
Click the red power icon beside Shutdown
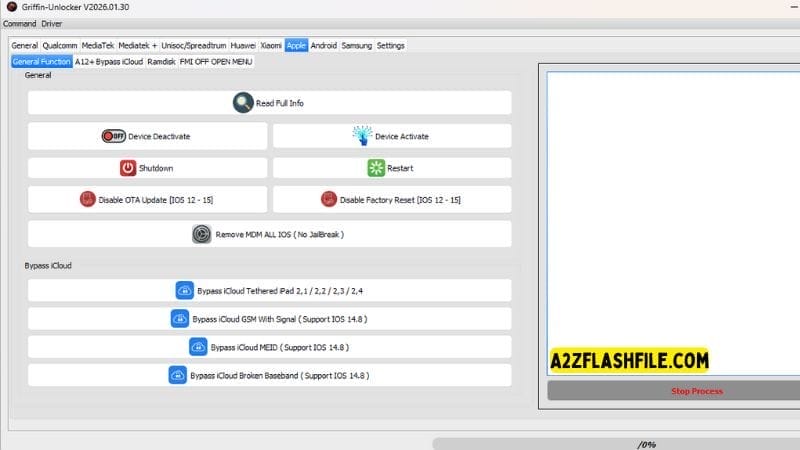128,168
